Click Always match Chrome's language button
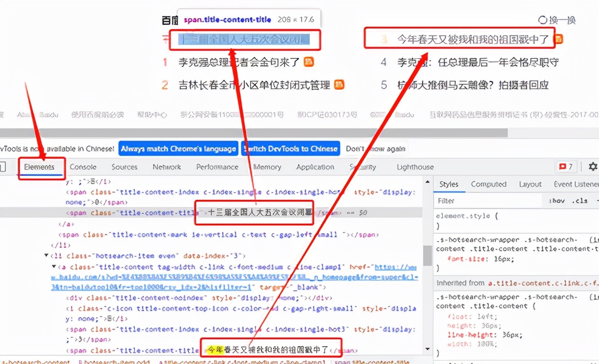 pyautogui.click(x=178, y=149)
